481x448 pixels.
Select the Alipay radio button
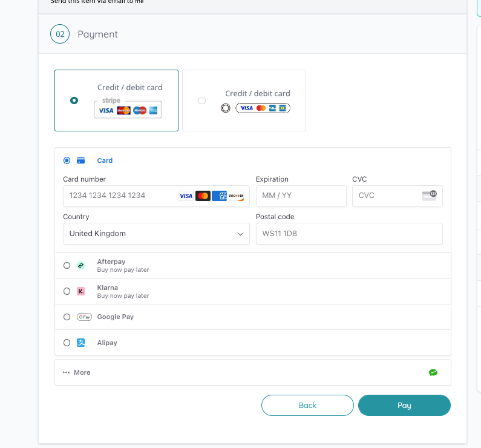point(67,343)
